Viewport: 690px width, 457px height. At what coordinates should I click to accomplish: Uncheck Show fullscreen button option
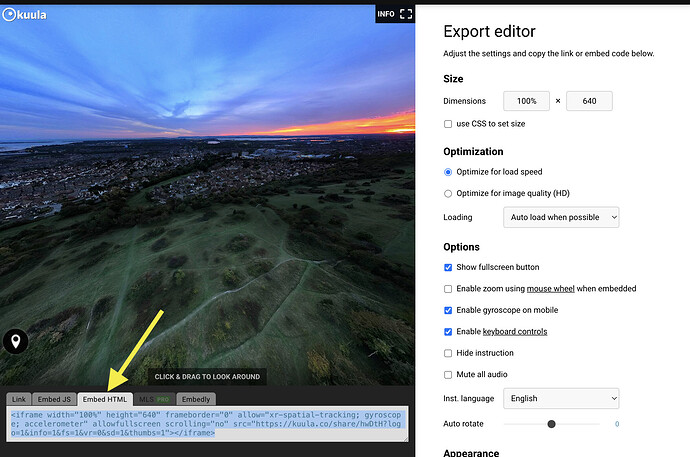(x=448, y=267)
